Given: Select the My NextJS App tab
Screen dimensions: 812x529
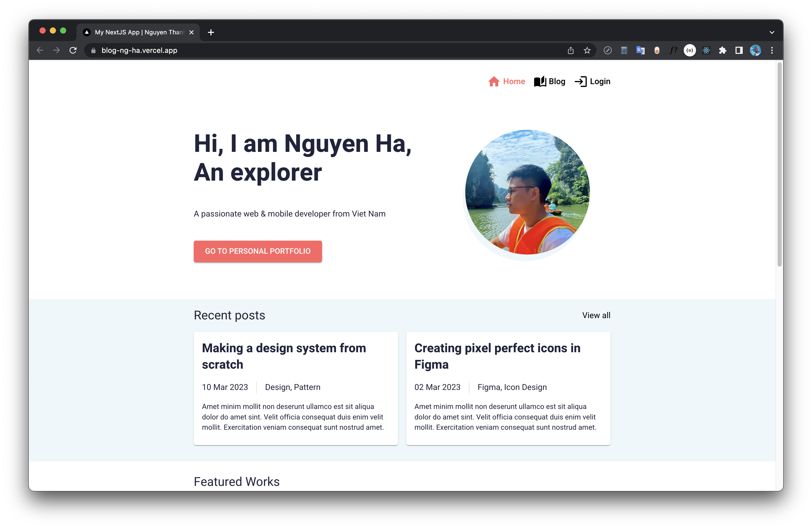Looking at the screenshot, I should coord(137,32).
